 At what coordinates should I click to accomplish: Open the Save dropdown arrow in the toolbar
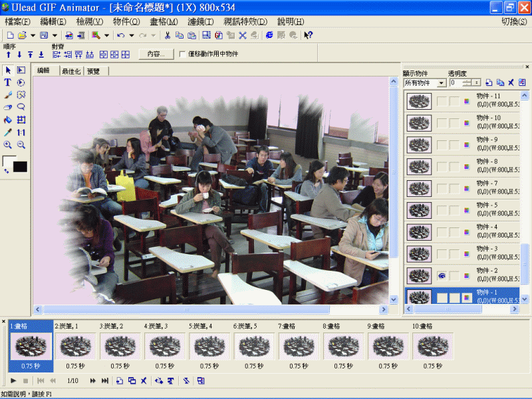click(x=55, y=35)
